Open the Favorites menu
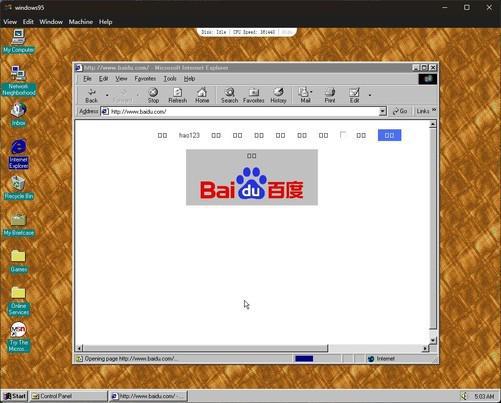This screenshot has height=403, width=501. point(145,79)
